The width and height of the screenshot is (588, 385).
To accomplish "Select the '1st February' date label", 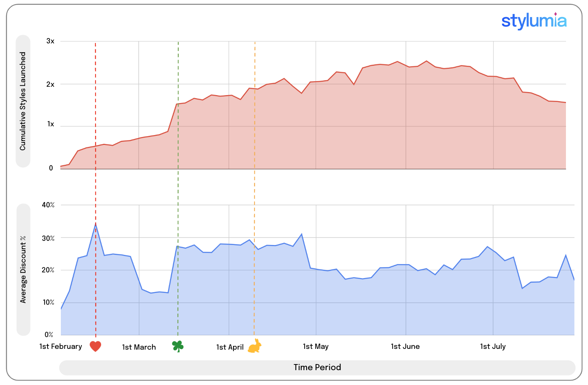I will click(61, 347).
